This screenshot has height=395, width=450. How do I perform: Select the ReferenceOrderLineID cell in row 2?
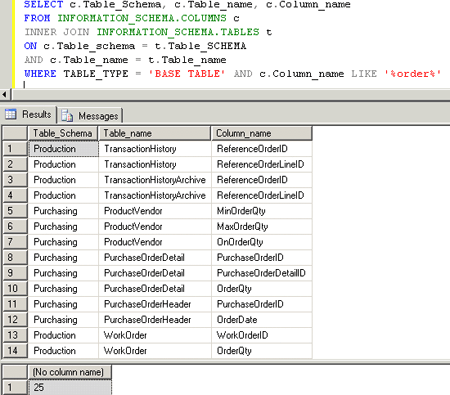(262, 164)
